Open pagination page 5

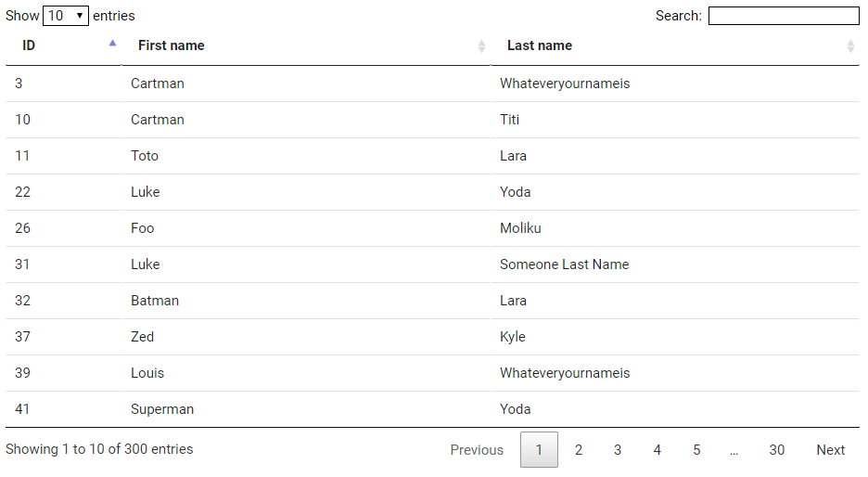(x=696, y=450)
